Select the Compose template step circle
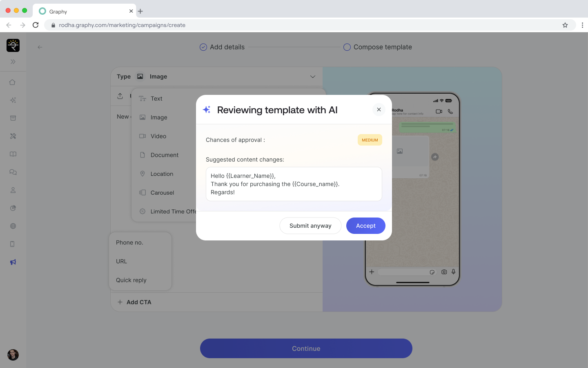Screen dimensions: 588x368 pos(347,47)
